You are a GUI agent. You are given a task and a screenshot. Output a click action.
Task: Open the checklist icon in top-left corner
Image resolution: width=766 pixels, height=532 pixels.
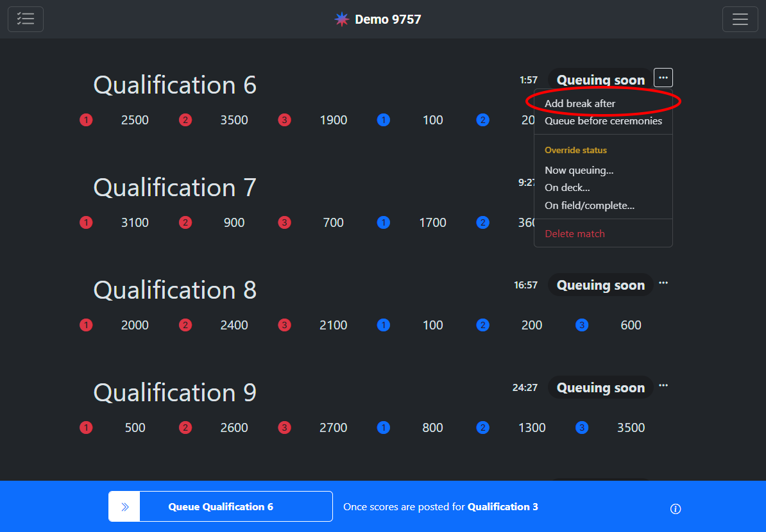coord(26,19)
